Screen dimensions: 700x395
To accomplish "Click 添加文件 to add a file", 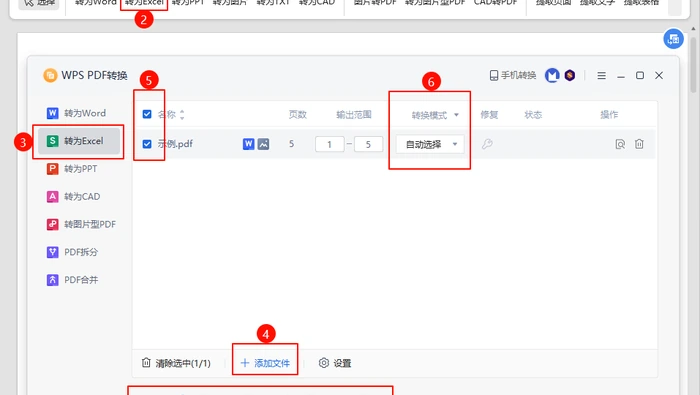I will pos(265,363).
